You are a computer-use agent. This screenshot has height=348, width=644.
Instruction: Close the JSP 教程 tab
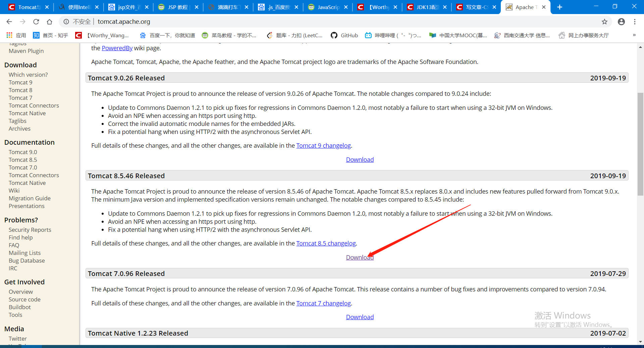click(197, 7)
